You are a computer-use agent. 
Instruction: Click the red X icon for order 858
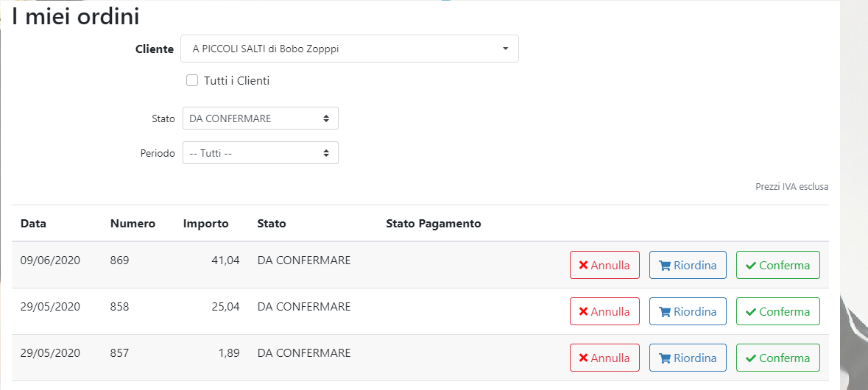[583, 312]
